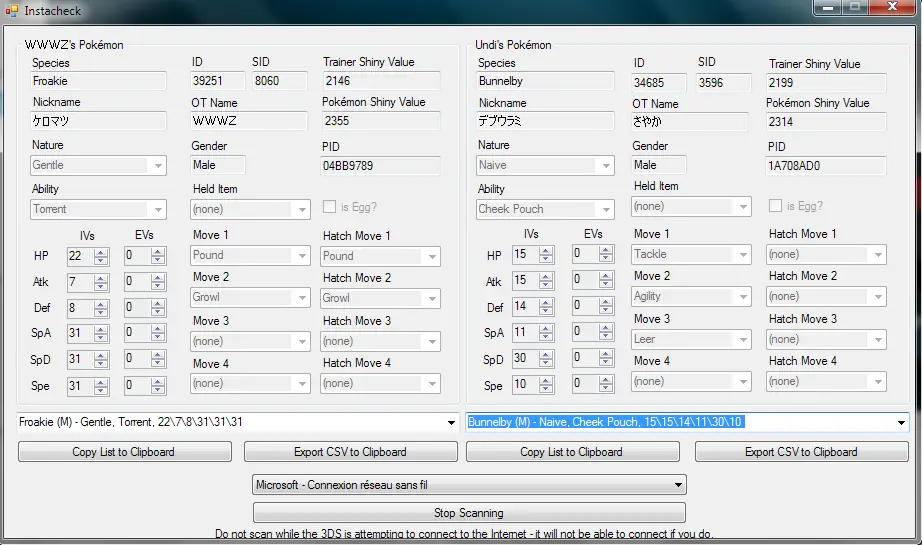Screen dimensions: 922x545
Task: Open Undi's Move 3 dropdown showing Leer
Action: tap(692, 339)
